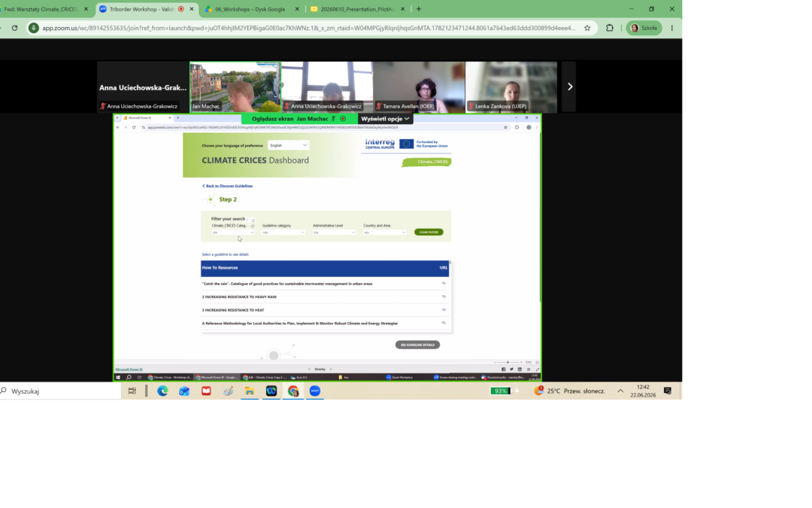
Task: Bookmark this page with the star icon
Action: click(x=587, y=28)
